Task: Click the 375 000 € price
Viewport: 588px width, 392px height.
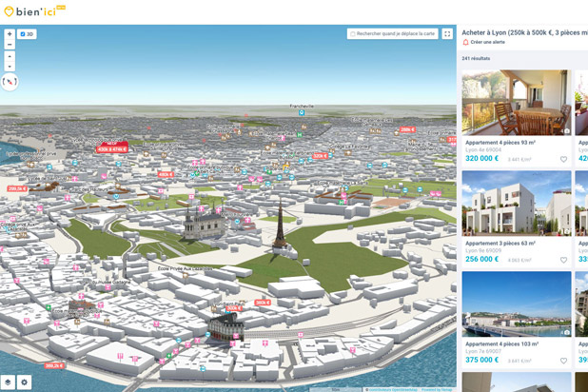Action: point(481,360)
